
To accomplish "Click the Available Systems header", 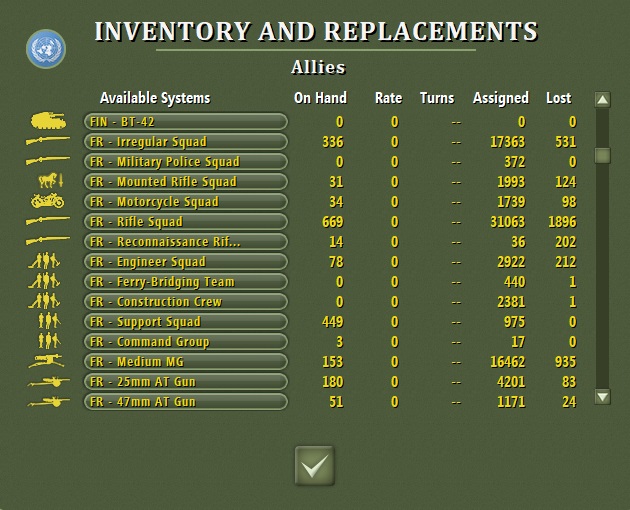I will (155, 98).
